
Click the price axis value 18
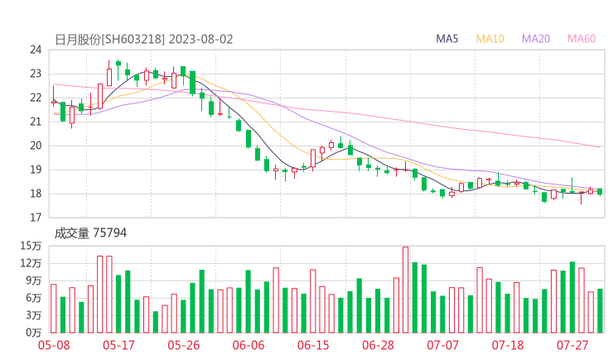tap(36, 194)
